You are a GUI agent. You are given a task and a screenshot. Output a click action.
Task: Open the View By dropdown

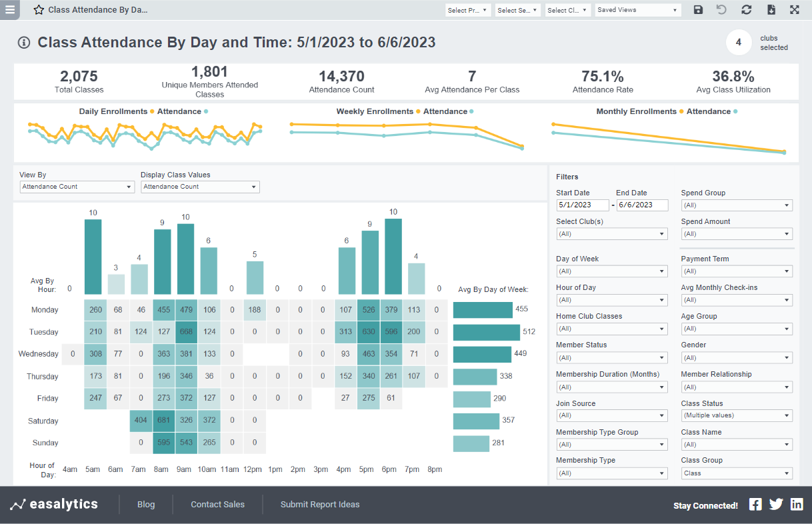77,187
